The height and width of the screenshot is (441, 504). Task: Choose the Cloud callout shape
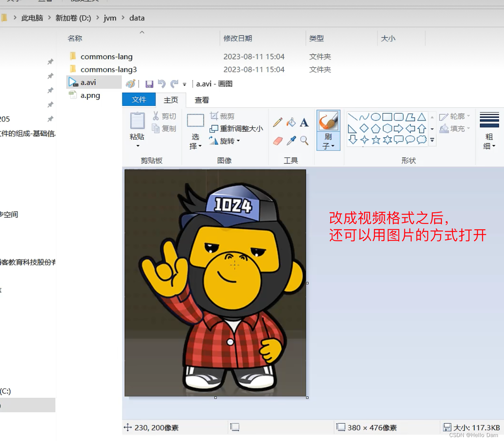point(422,140)
